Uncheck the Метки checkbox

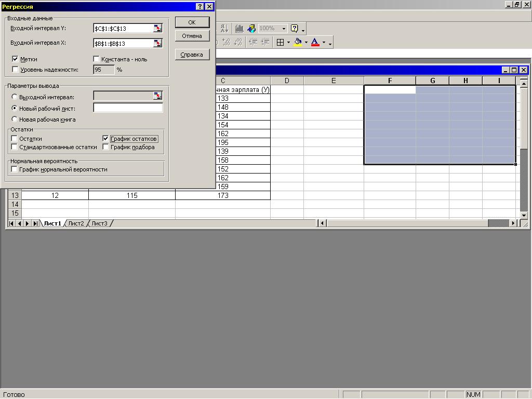15,59
